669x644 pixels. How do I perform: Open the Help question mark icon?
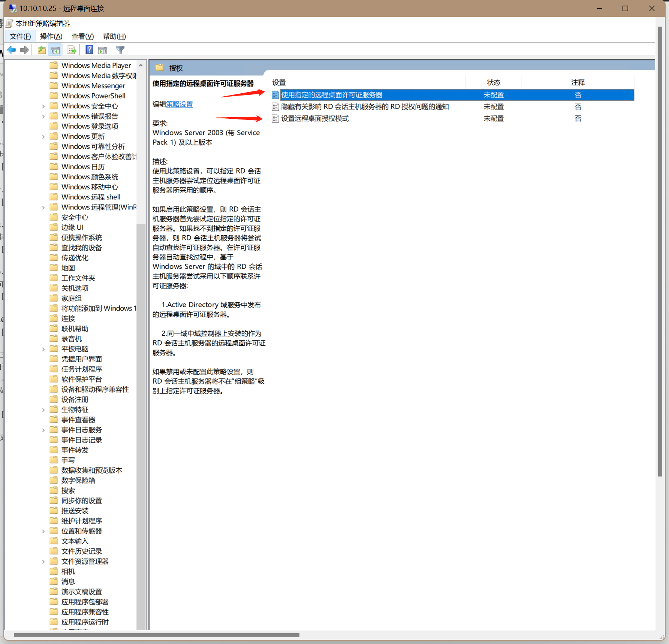coord(89,49)
